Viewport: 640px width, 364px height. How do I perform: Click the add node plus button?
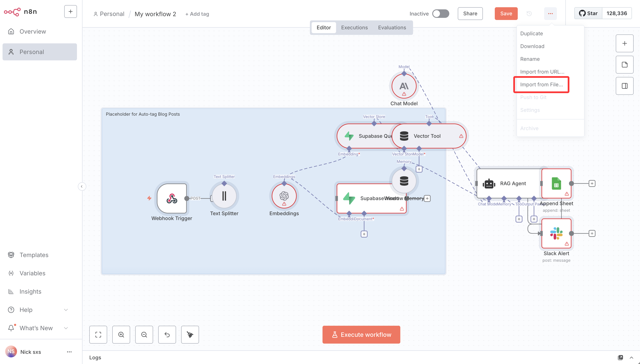[624, 44]
